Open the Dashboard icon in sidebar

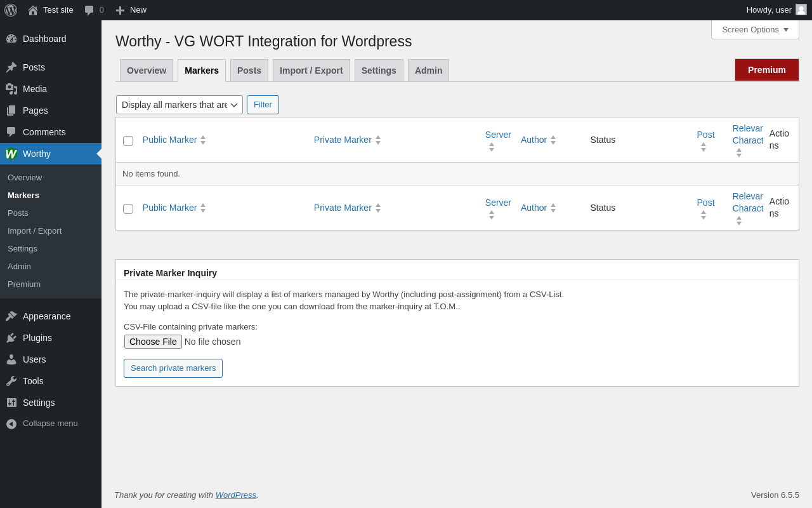(11, 39)
